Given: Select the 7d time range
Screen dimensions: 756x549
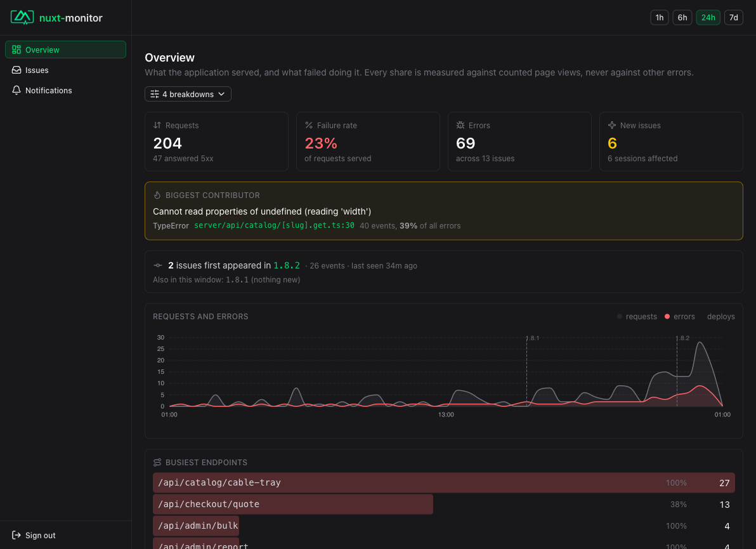Looking at the screenshot, I should pos(733,17).
